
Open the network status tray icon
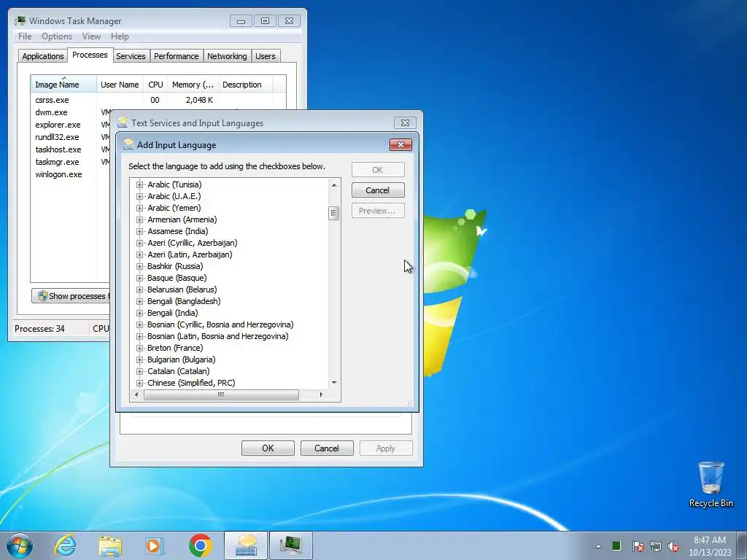(656, 546)
